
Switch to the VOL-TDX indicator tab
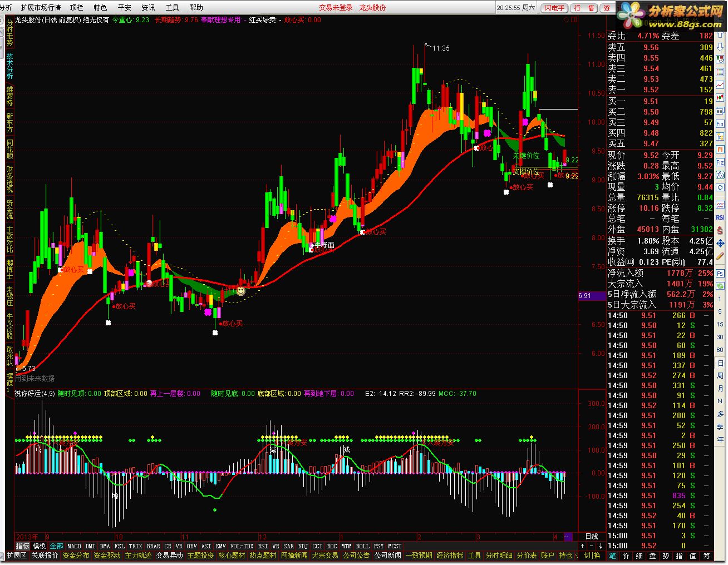(242, 546)
